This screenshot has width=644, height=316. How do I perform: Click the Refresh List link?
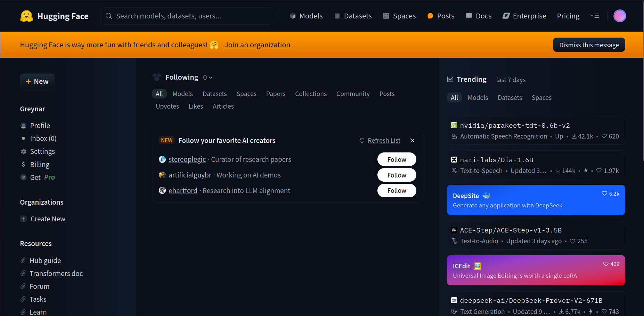coord(384,140)
